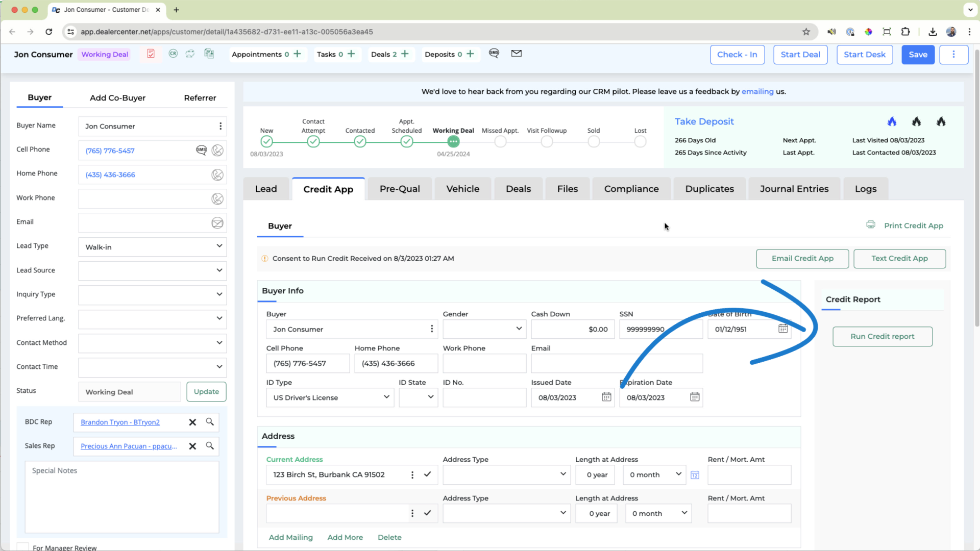Click call icon in Home Phone field
This screenshot has height=551, width=980.
click(217, 174)
